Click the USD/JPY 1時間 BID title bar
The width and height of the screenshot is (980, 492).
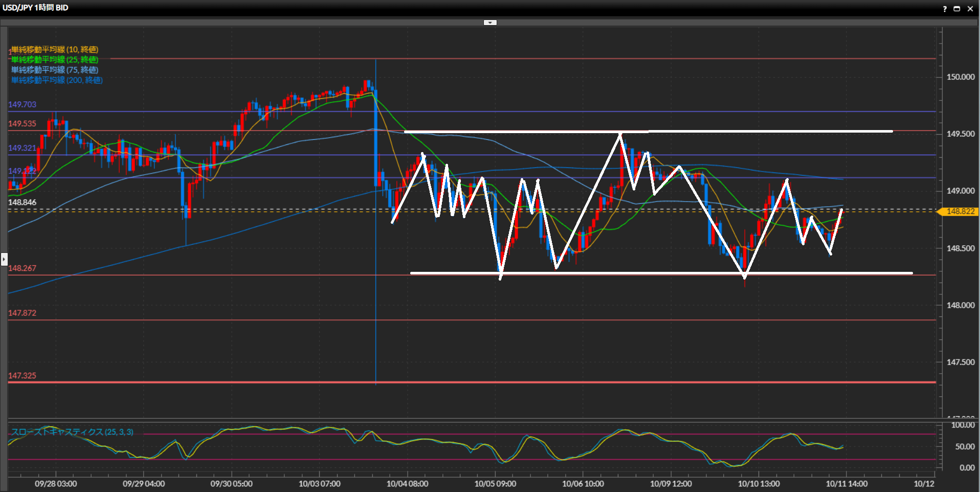[x=36, y=8]
